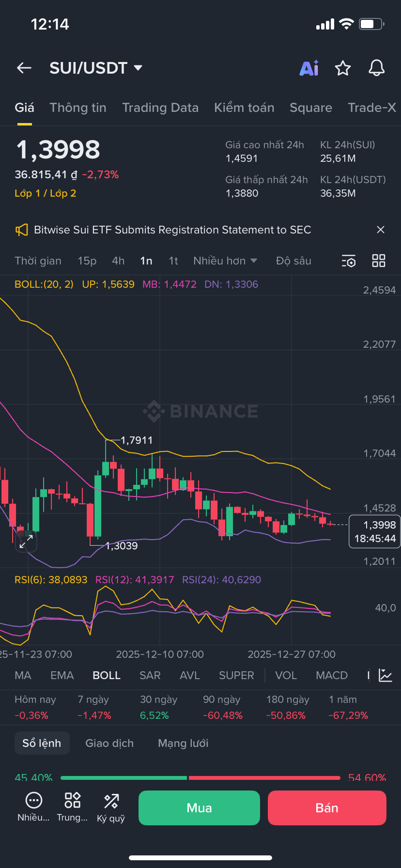Tap the 24h high value 1,4591
This screenshot has height=868, width=401.
(242, 158)
